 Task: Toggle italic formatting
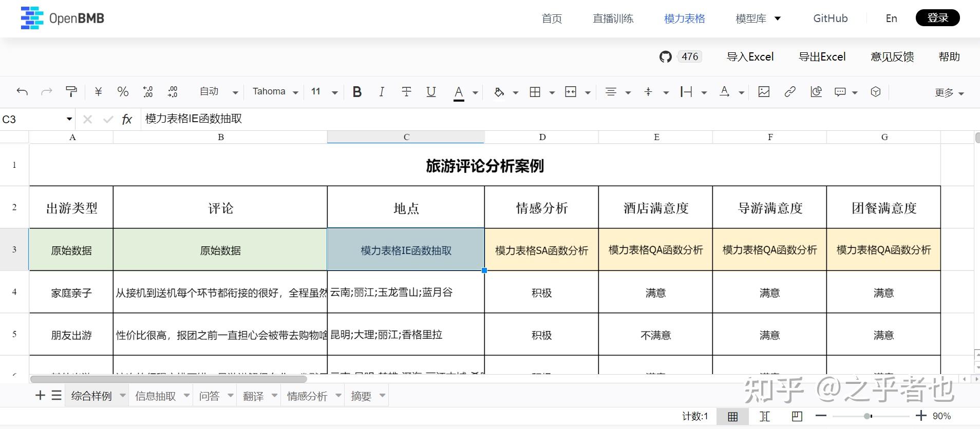tap(381, 92)
